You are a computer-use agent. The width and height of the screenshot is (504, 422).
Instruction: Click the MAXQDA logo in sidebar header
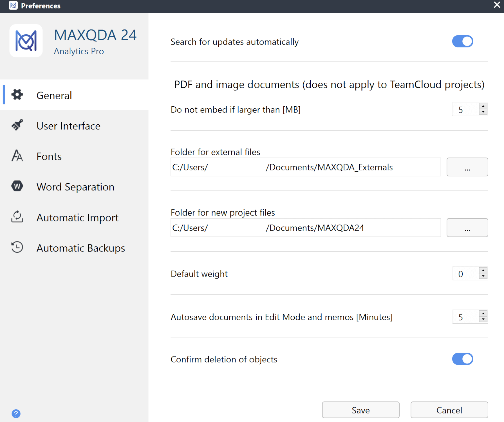[x=26, y=41]
